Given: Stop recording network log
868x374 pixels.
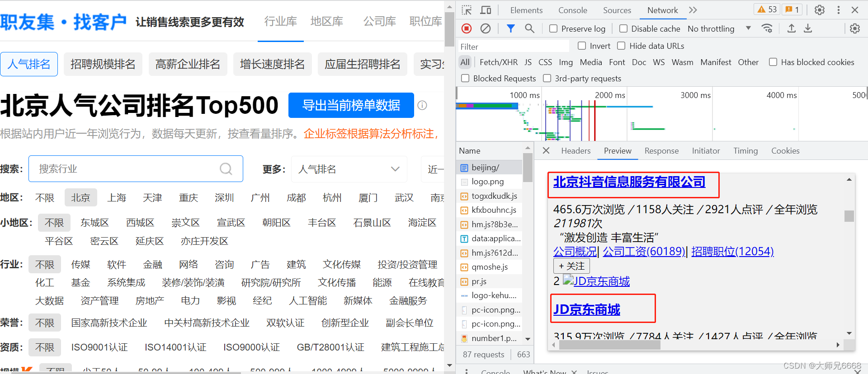Looking at the screenshot, I should [x=467, y=28].
